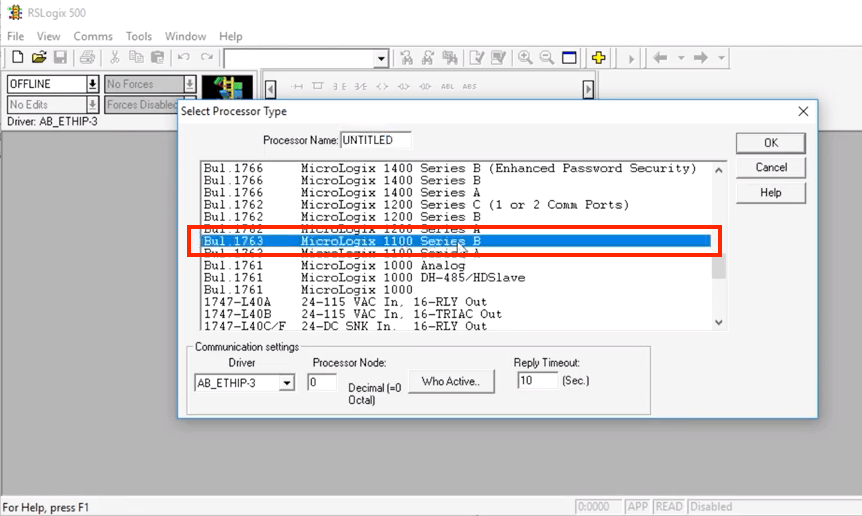The height and width of the screenshot is (516, 862).
Task: Open the back arrow history dropdown
Action: coord(681,58)
